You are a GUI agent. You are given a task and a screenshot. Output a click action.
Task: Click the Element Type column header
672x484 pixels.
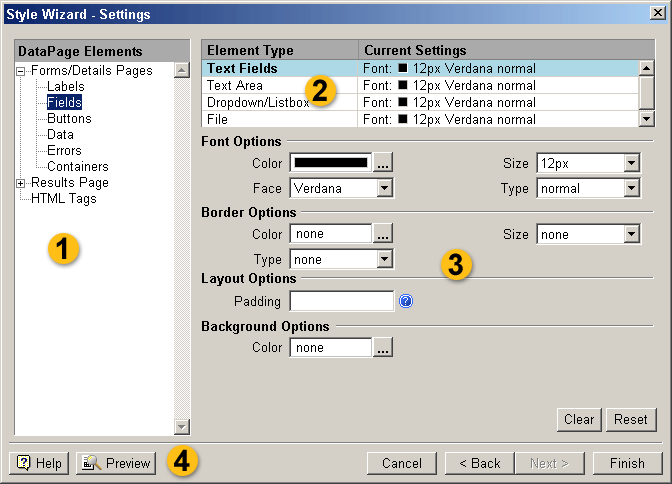coord(280,50)
